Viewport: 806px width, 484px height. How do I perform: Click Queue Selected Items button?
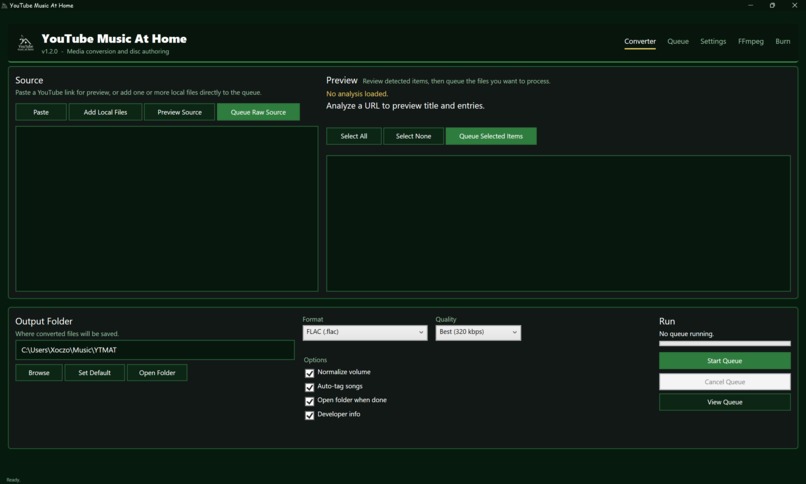point(491,136)
